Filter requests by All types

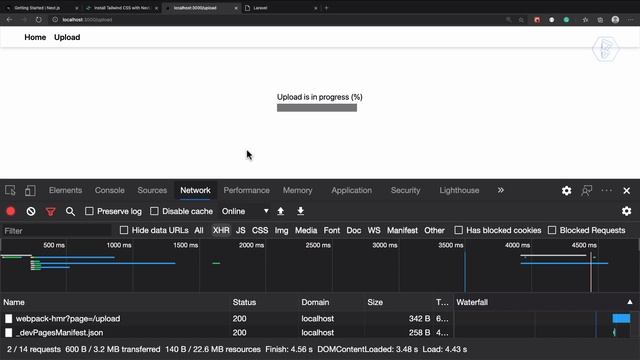199,230
